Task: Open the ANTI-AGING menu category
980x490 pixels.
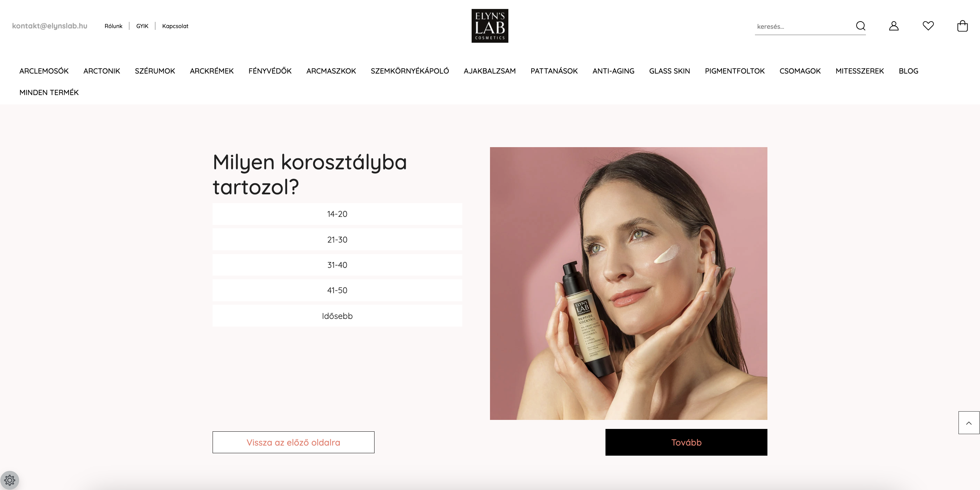Action: (613, 71)
